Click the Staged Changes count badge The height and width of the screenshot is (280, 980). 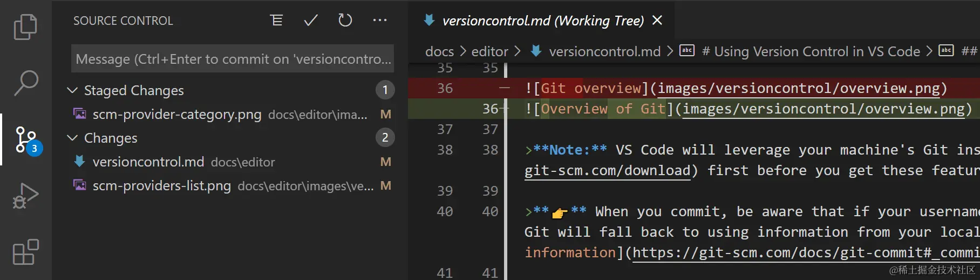tap(385, 90)
